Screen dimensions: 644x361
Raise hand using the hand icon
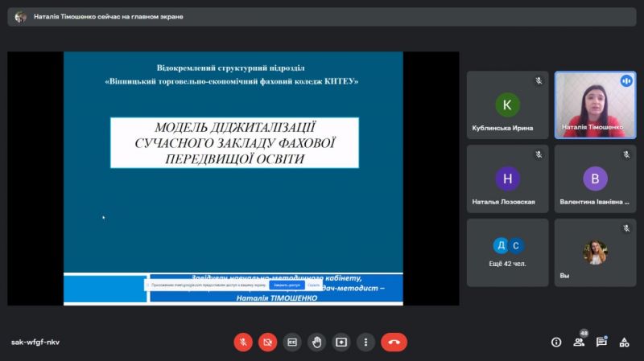316,343
